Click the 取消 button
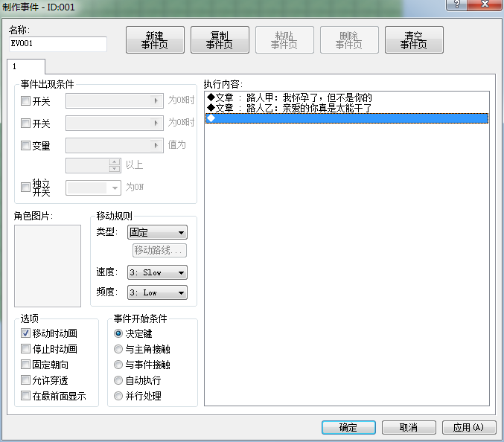Image resolution: width=504 pixels, height=442 pixels. point(409,428)
